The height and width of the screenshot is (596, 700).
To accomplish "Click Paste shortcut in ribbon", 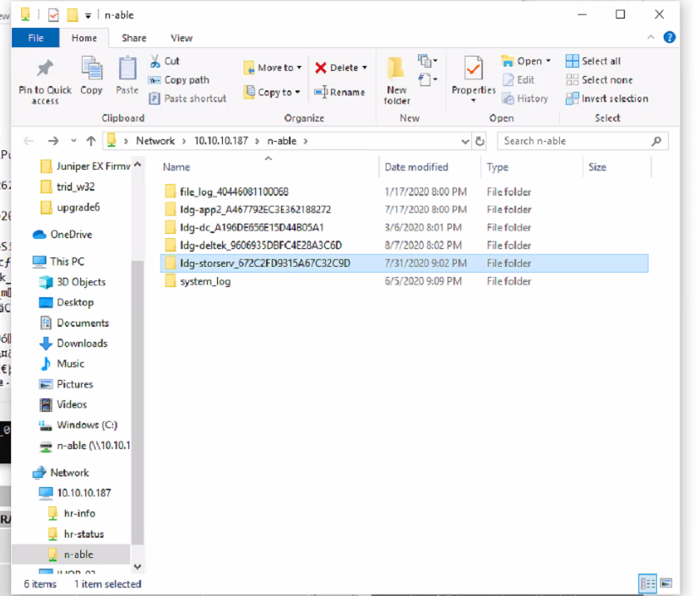I will pos(187,99).
